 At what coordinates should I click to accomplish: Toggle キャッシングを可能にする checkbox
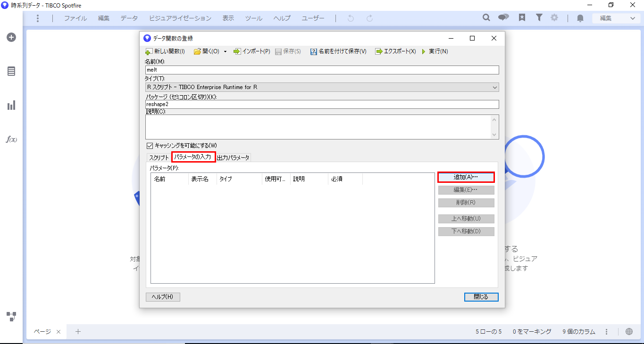(150, 146)
